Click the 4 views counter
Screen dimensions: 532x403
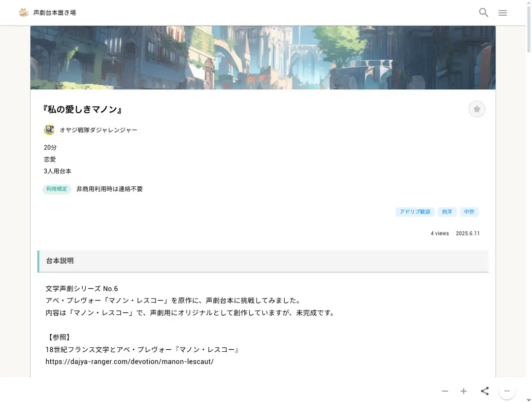click(440, 234)
